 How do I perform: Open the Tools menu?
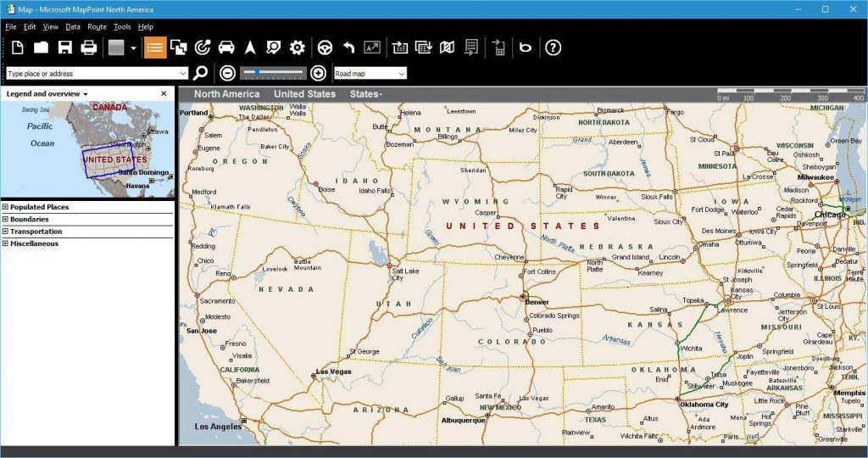pos(122,26)
